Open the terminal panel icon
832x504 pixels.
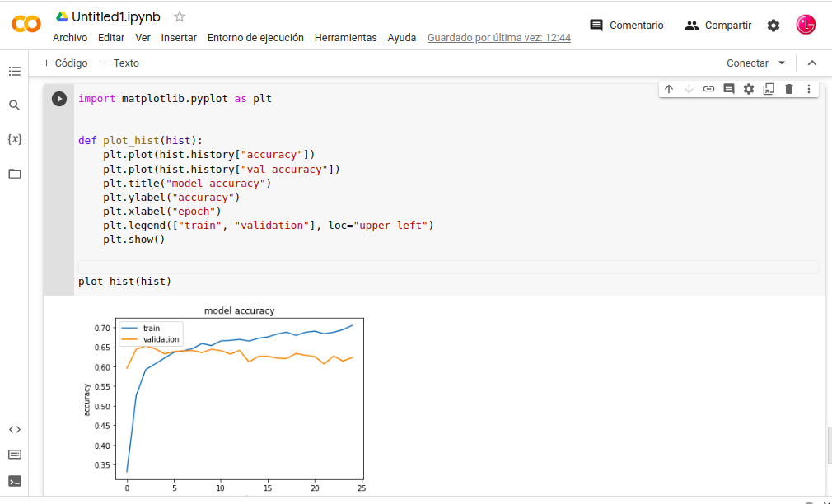pos(14,481)
